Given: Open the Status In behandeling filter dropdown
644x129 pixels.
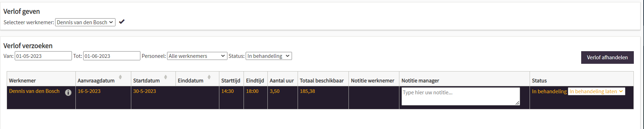Looking at the screenshot, I should click(269, 56).
